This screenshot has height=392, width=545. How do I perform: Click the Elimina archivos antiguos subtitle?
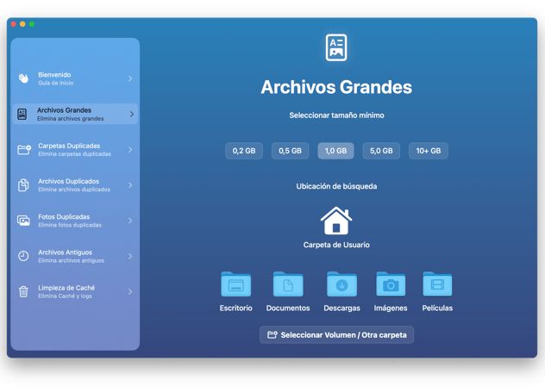coord(71,260)
